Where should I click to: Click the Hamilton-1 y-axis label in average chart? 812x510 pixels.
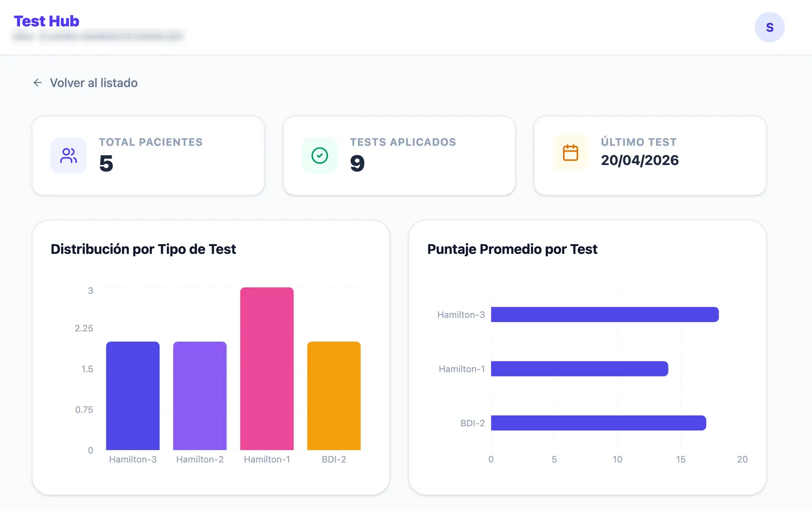pyautogui.click(x=462, y=369)
